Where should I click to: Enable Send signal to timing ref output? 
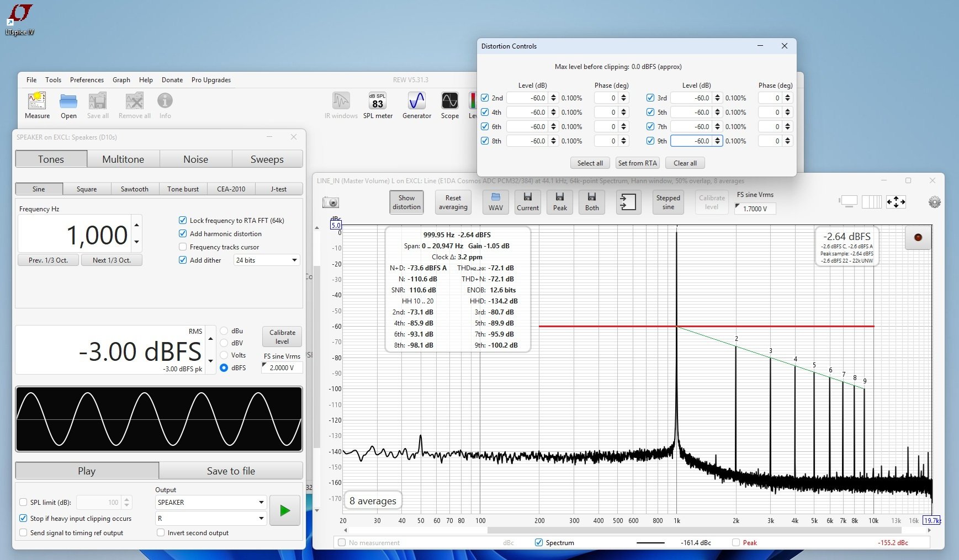click(23, 532)
